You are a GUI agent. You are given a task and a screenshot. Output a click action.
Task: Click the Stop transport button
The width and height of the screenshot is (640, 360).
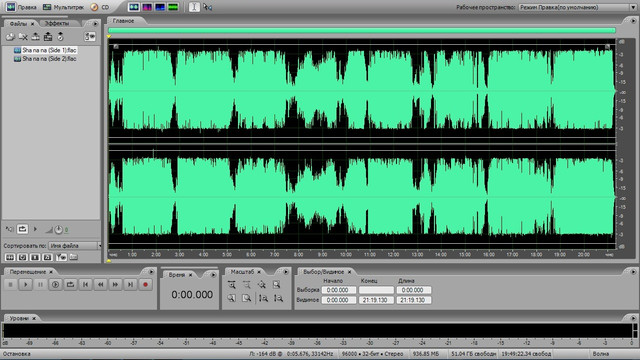(x=11, y=284)
